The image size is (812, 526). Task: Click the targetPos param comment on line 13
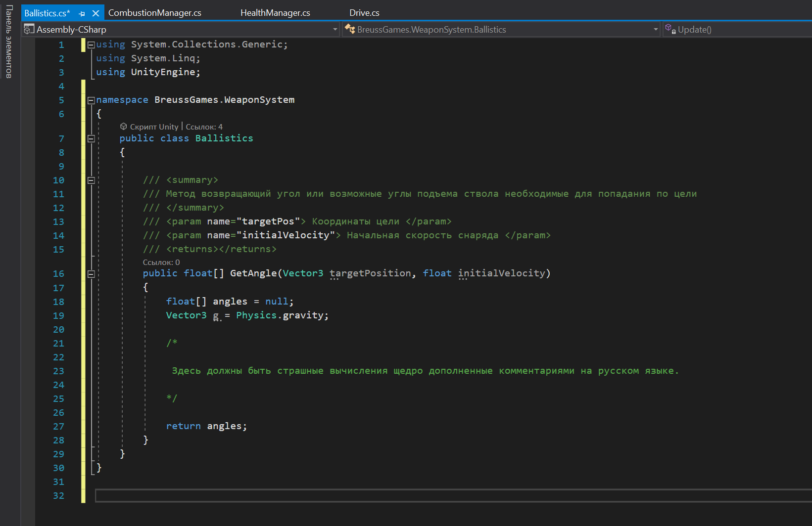coord(297,221)
